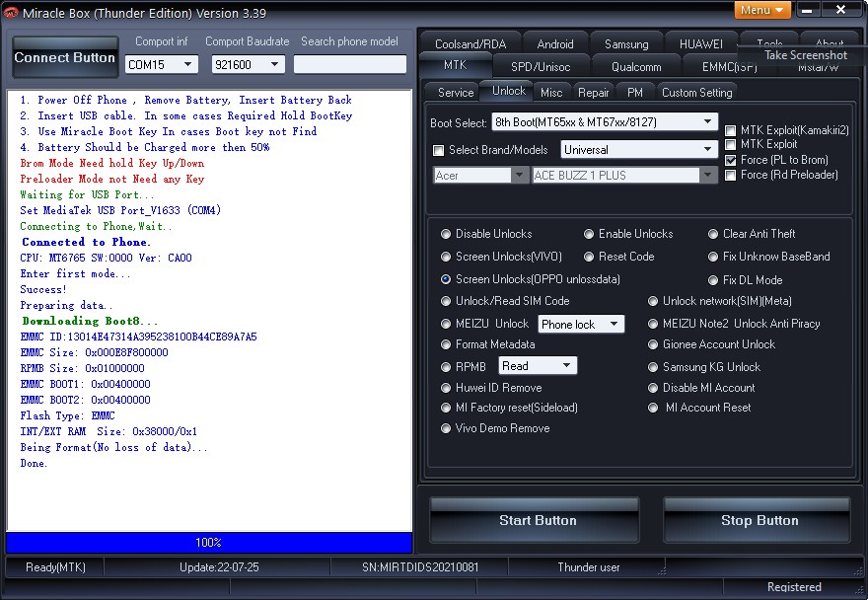Select Clear Anti Theft option
This screenshot has height=600, width=868.
click(713, 234)
